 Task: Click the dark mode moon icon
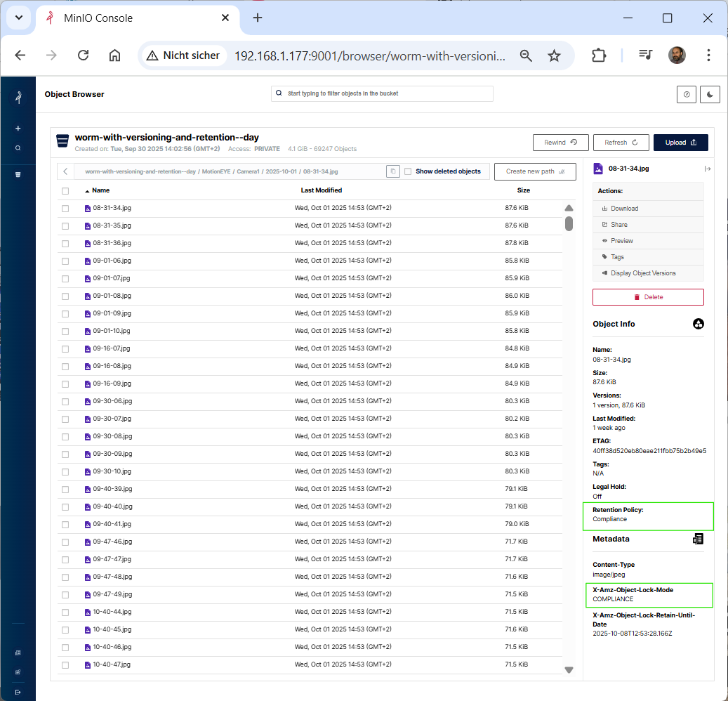coord(710,94)
